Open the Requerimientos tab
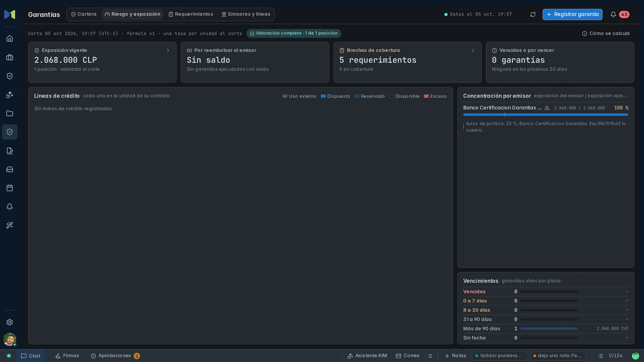 click(x=191, y=14)
